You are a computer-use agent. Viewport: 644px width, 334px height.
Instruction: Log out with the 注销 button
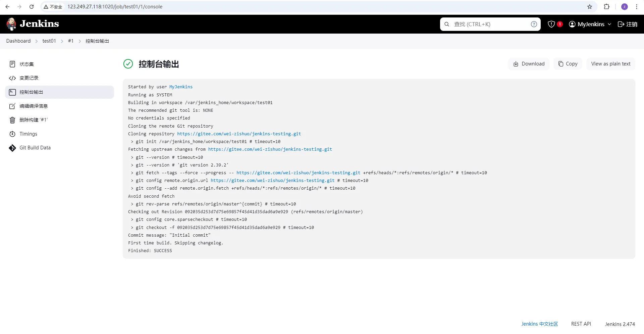(x=628, y=24)
